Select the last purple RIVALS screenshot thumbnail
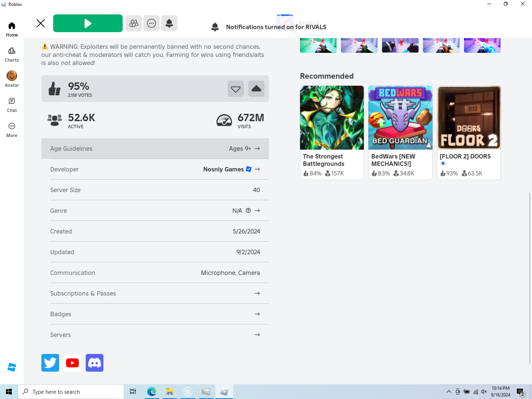The height and width of the screenshot is (399, 532). pyautogui.click(x=482, y=45)
